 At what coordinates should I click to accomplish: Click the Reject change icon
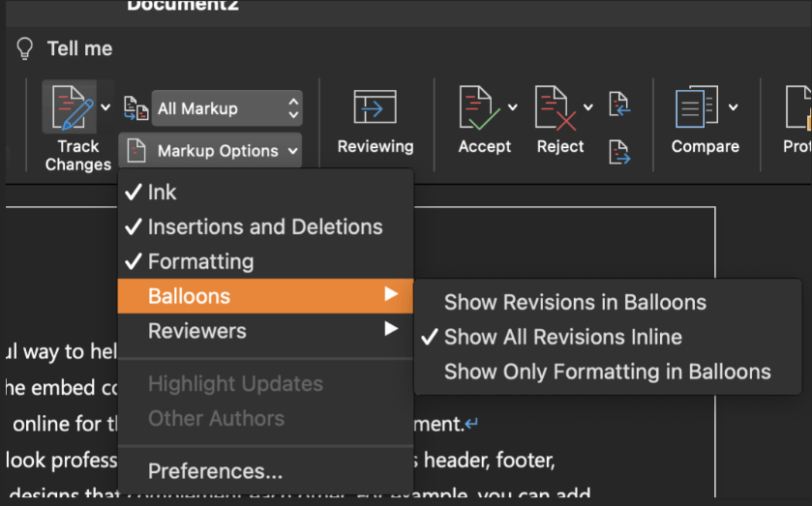[555, 107]
